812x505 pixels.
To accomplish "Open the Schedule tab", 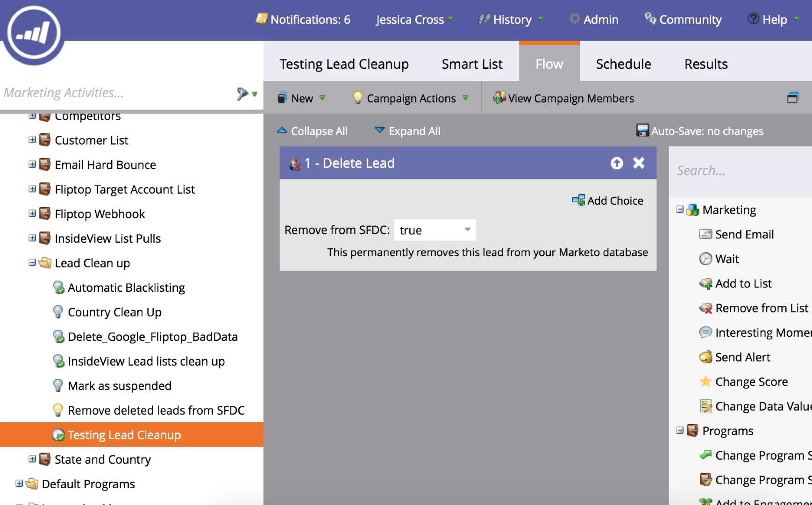I will tap(624, 64).
